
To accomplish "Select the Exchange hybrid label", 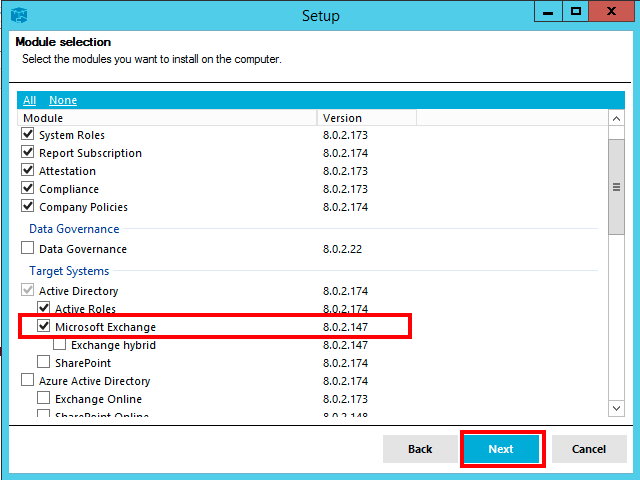I will click(x=113, y=345).
